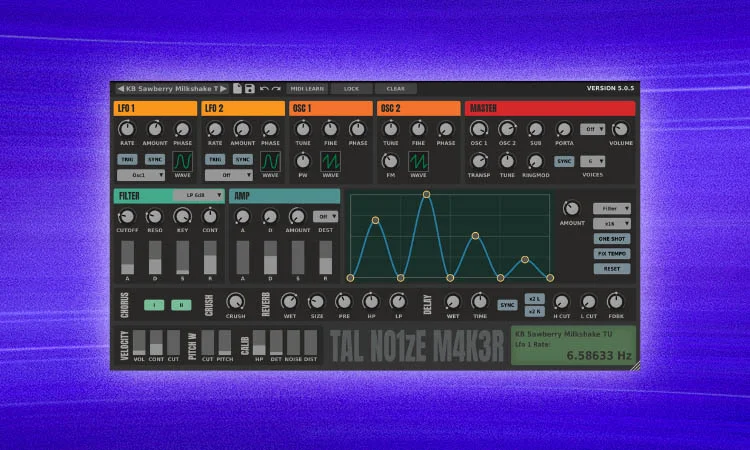The height and width of the screenshot is (450, 750).
Task: Open the LFO 1 destination Osc1 dropdown
Action: point(140,175)
